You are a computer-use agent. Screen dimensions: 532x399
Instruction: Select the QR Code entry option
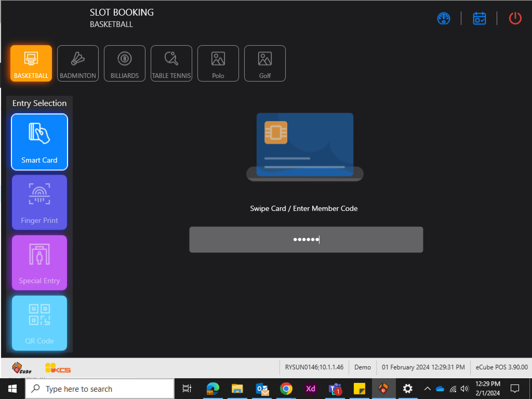39,323
